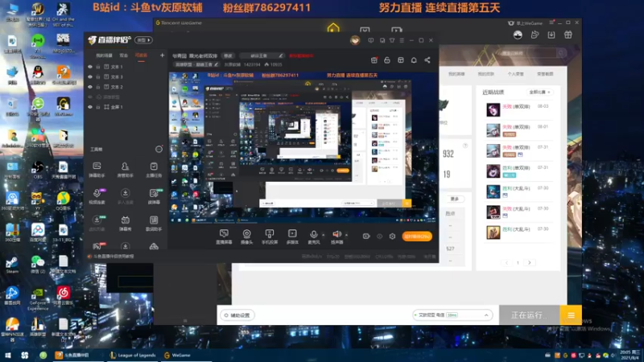Open 全部比赛 filter dropdown
This screenshot has height=362, width=644.
539,93
